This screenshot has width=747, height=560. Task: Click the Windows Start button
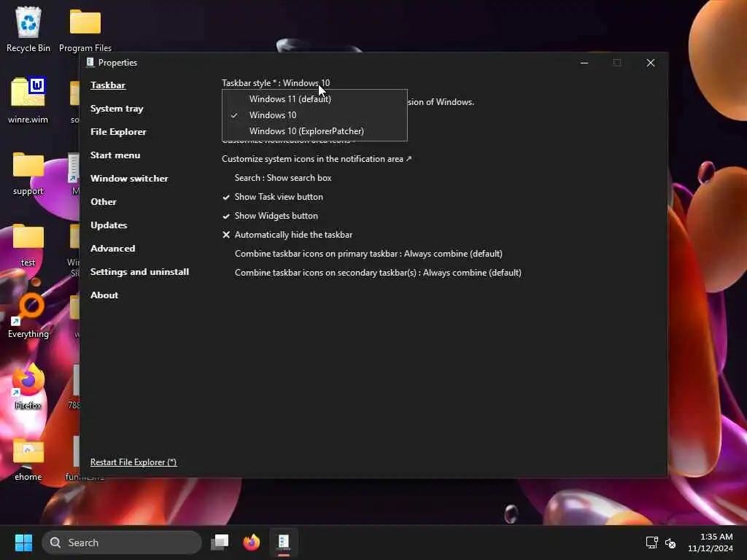(23, 542)
